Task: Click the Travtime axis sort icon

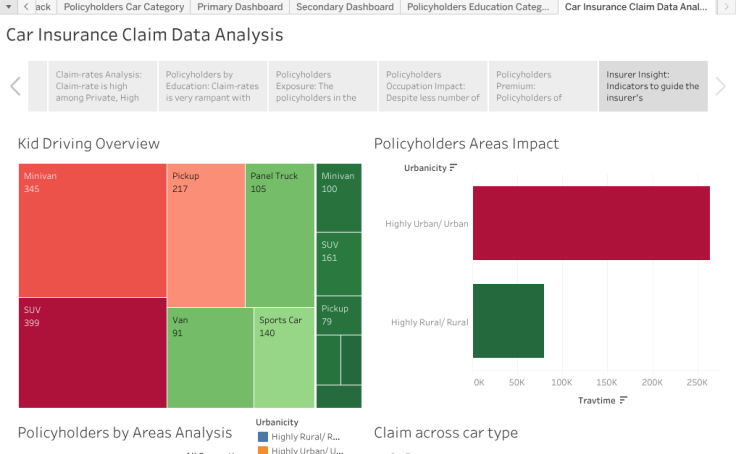Action: pos(624,400)
